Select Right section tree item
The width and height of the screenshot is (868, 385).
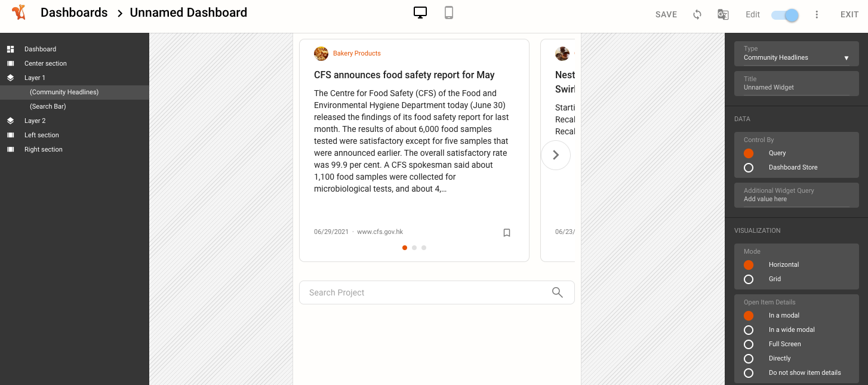(75, 149)
